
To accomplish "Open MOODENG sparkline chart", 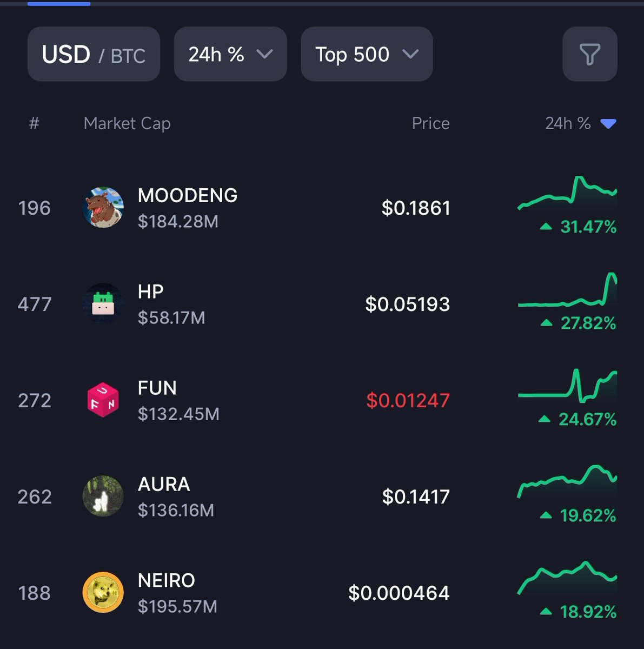I will [x=567, y=194].
